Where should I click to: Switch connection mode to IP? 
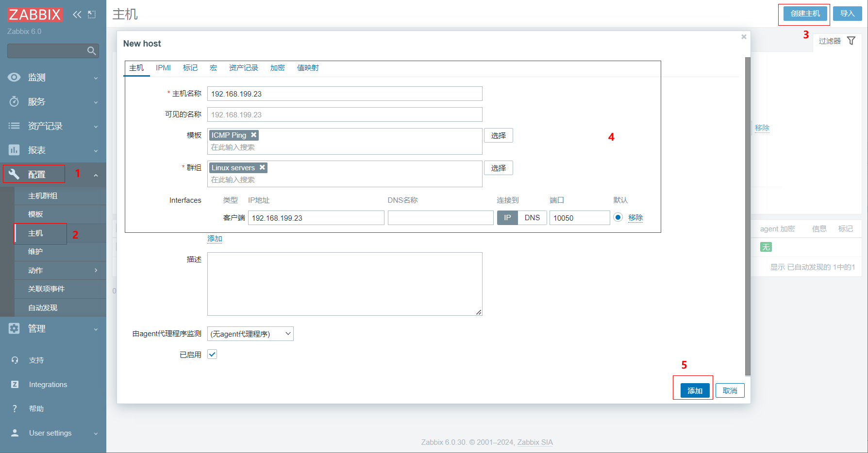click(x=507, y=218)
